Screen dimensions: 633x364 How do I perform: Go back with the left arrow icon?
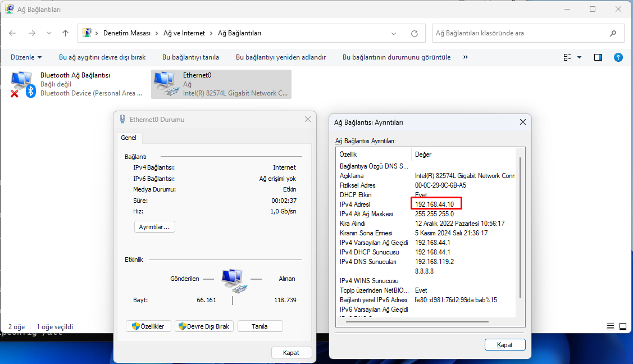12,33
